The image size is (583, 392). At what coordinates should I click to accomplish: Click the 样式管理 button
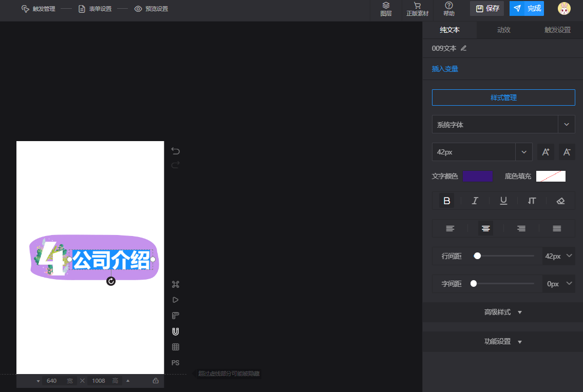click(503, 97)
